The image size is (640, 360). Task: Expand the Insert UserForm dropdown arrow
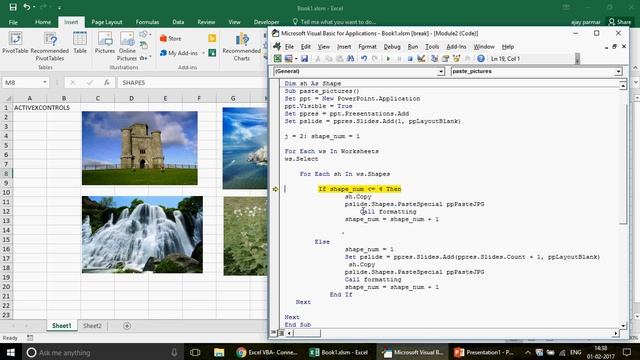pos(296,59)
